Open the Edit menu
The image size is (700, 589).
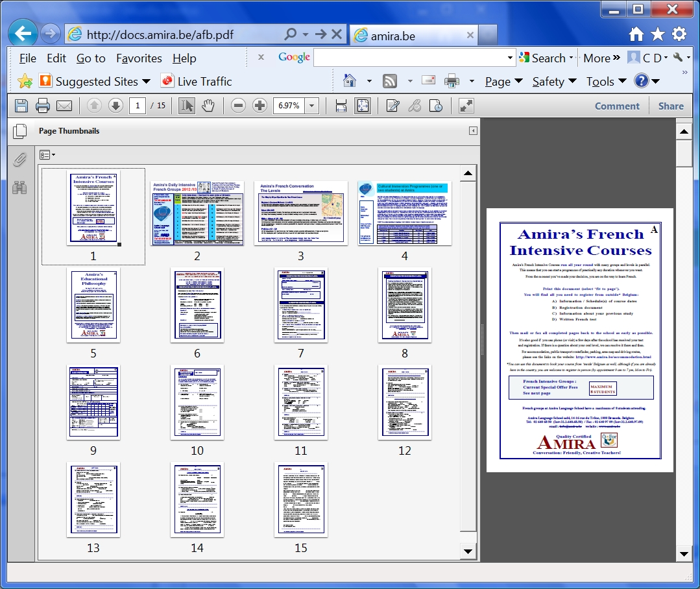[x=56, y=58]
